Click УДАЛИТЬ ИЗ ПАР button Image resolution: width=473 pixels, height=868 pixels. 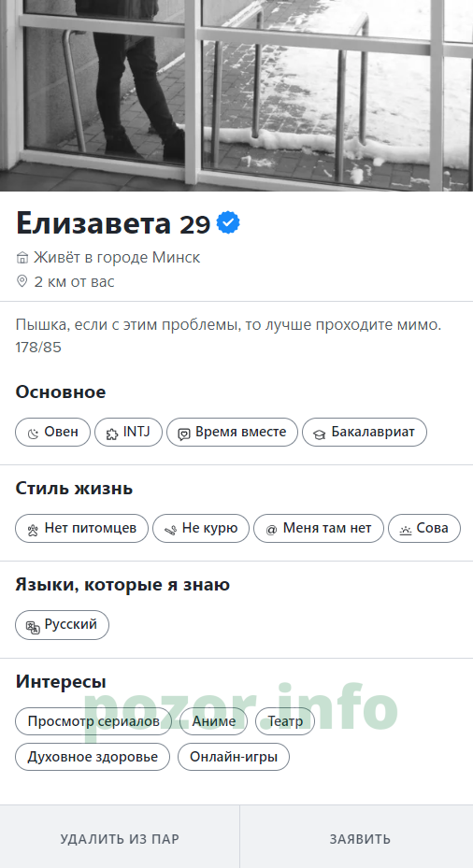120,839
